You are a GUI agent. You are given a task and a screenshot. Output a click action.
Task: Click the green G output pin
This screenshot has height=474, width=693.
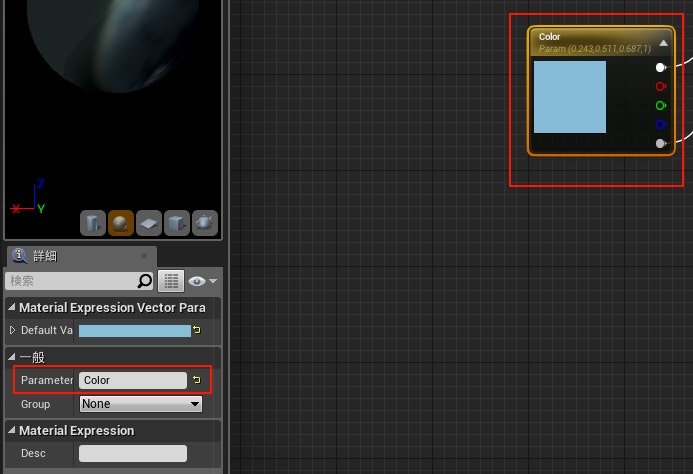(x=661, y=105)
